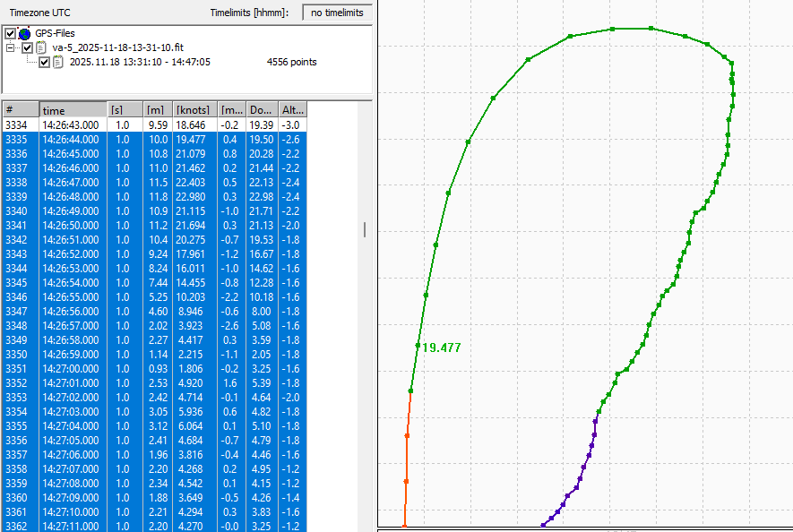This screenshot has width=793, height=532.
Task: Click the 19.477 speed label on the track
Action: (441, 348)
